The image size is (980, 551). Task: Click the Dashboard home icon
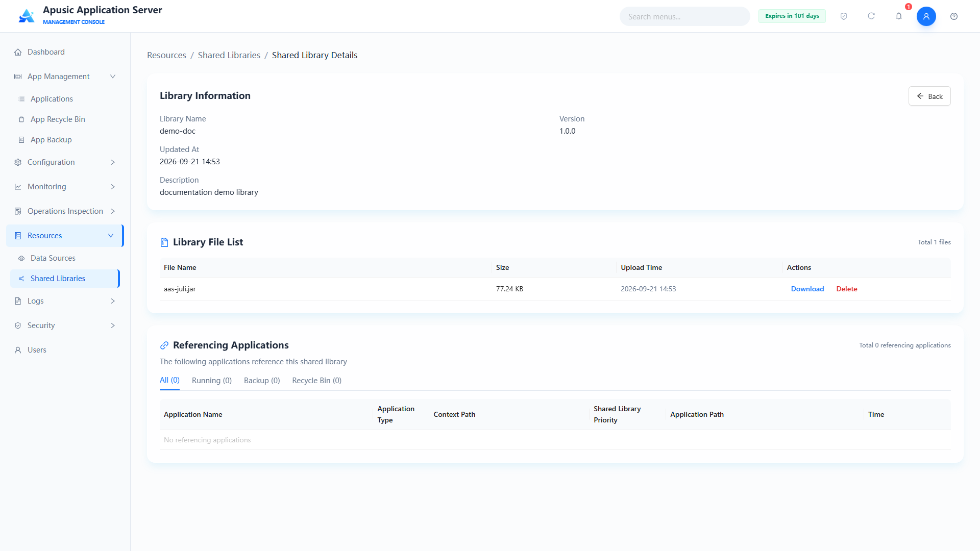18,52
